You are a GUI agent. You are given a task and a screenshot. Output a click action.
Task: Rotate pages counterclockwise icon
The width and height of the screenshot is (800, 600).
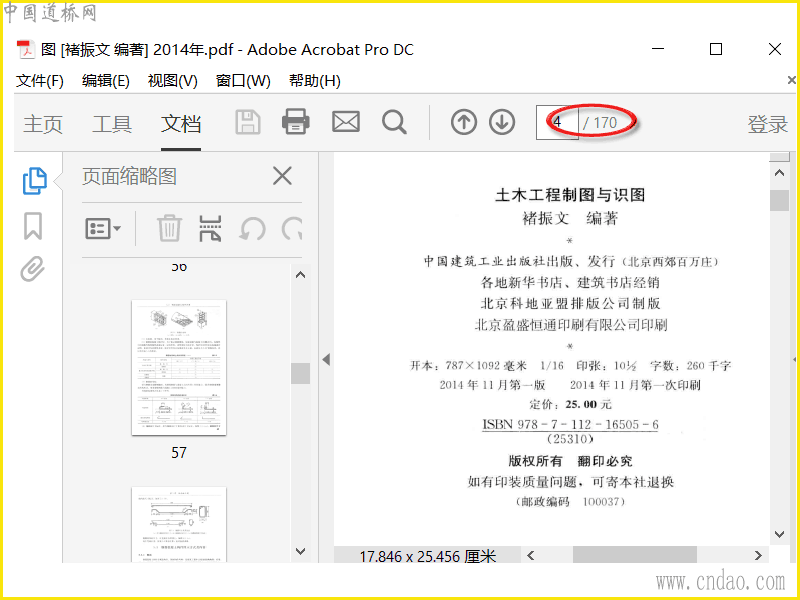(252, 229)
